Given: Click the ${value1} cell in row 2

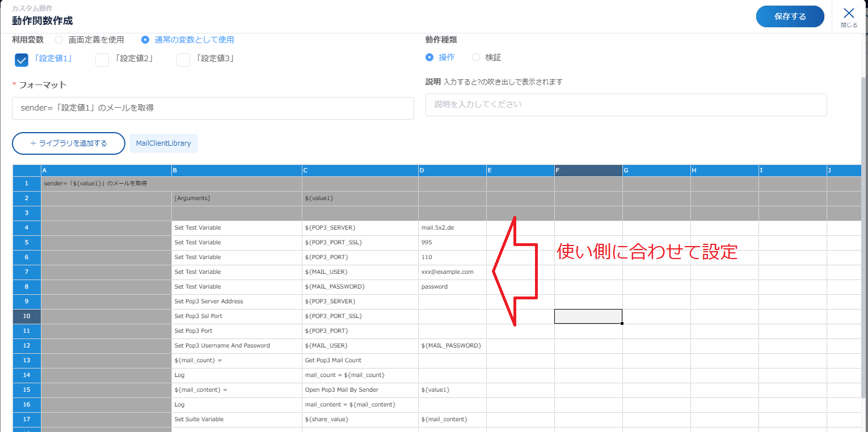Looking at the screenshot, I should [360, 198].
